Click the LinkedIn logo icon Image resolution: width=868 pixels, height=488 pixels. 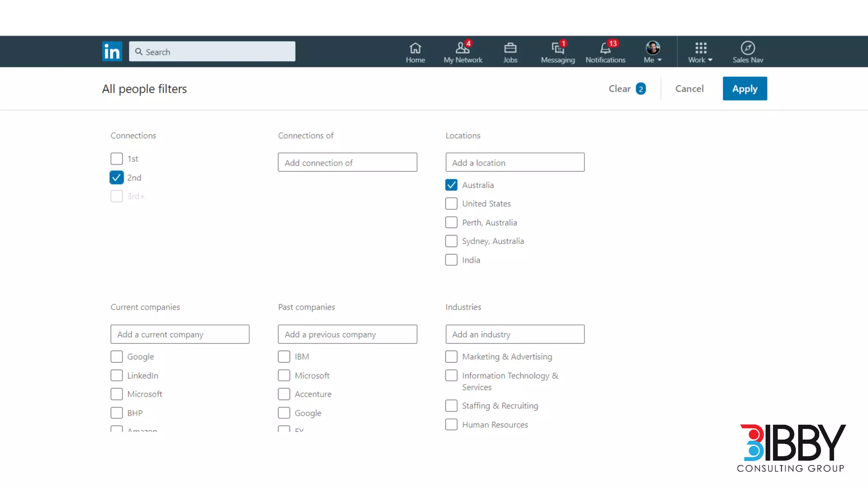(112, 52)
